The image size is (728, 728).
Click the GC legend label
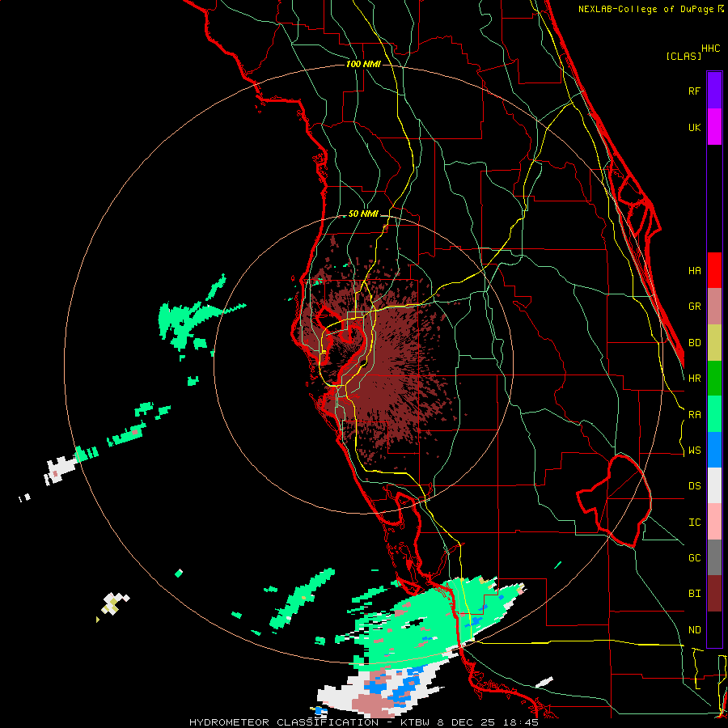pos(695,558)
